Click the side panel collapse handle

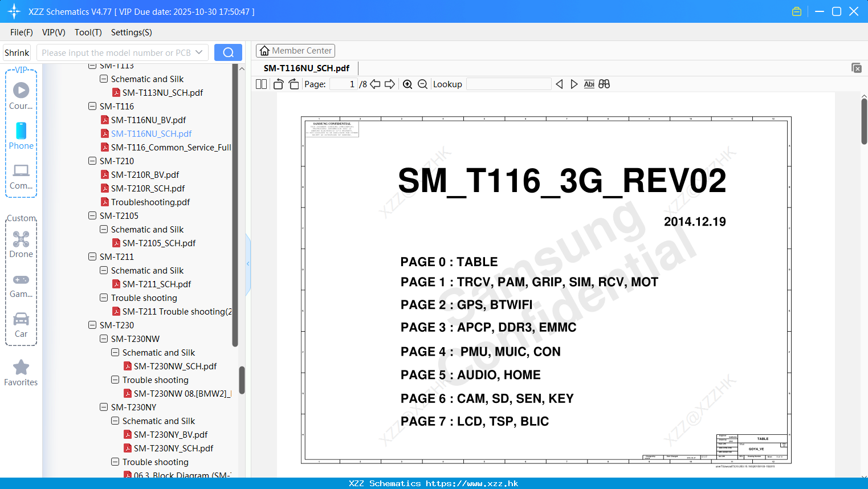click(248, 264)
